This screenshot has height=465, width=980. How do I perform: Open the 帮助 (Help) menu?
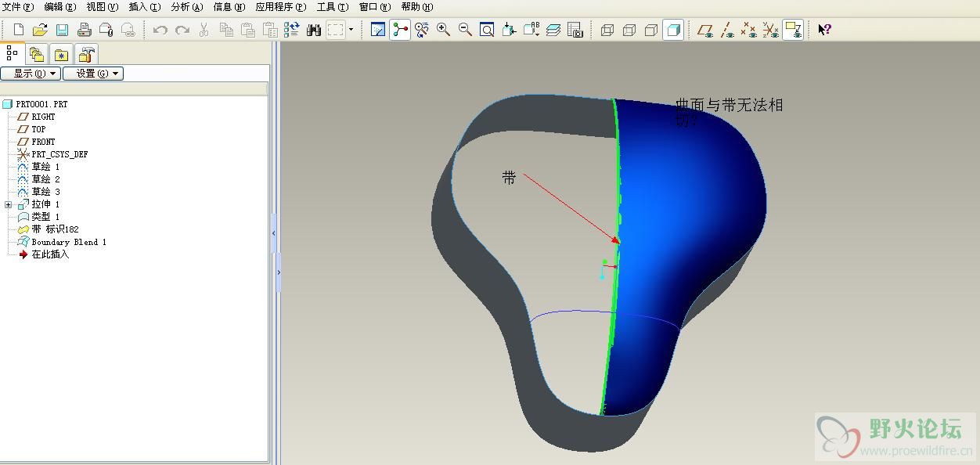(417, 7)
